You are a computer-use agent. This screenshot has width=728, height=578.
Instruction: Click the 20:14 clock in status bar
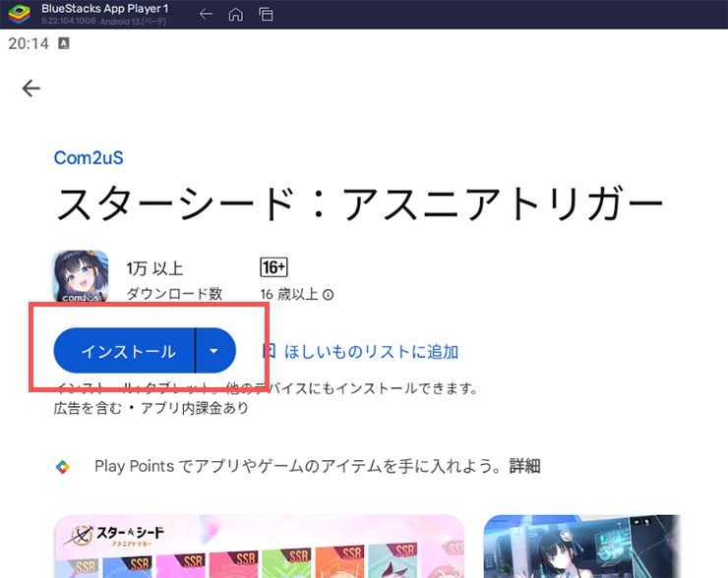click(x=29, y=43)
